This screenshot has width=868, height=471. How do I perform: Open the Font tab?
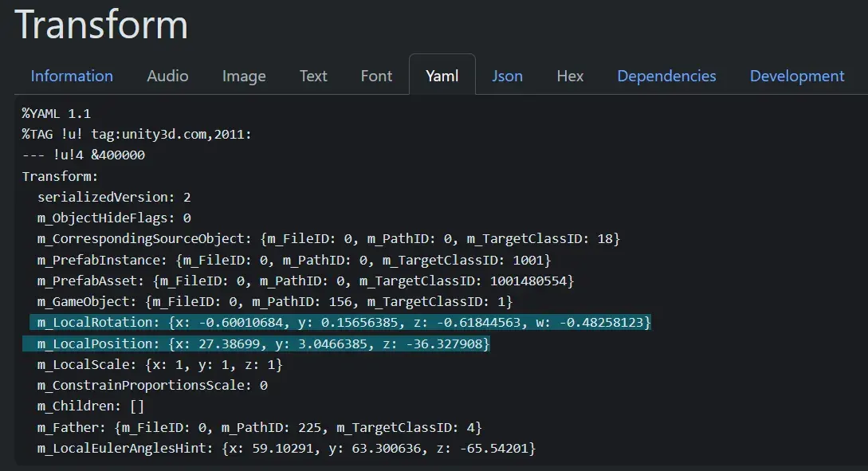pyautogui.click(x=376, y=76)
